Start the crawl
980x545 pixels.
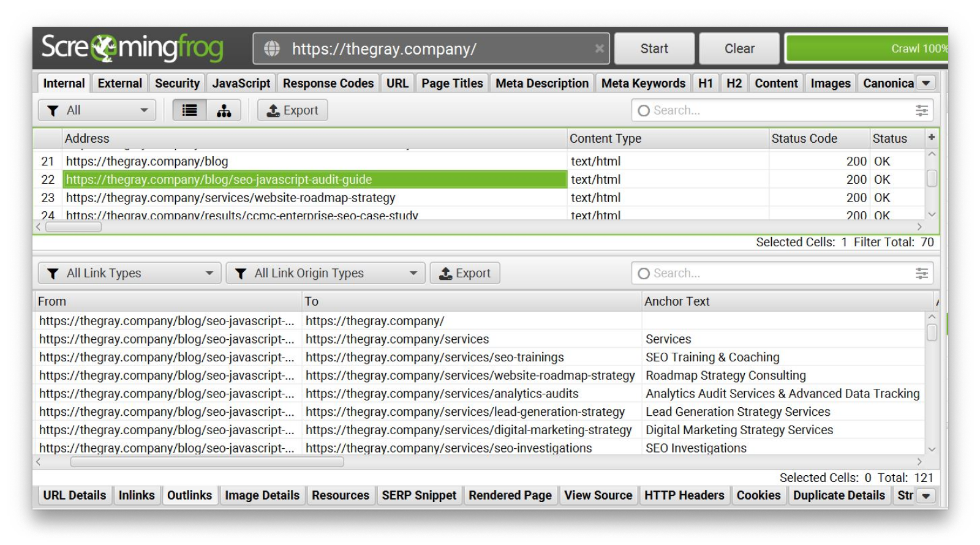pos(654,48)
